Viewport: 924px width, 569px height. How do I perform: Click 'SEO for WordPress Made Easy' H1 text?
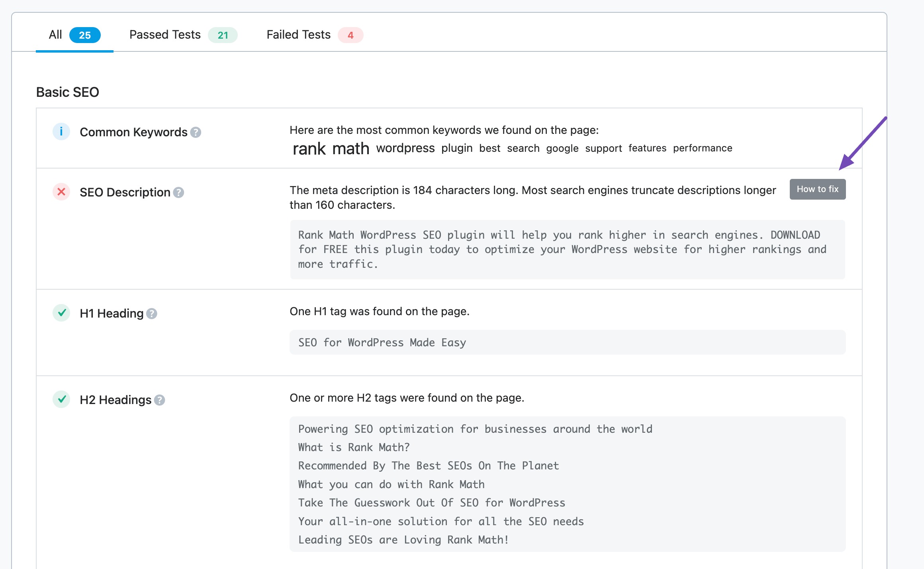click(x=382, y=342)
